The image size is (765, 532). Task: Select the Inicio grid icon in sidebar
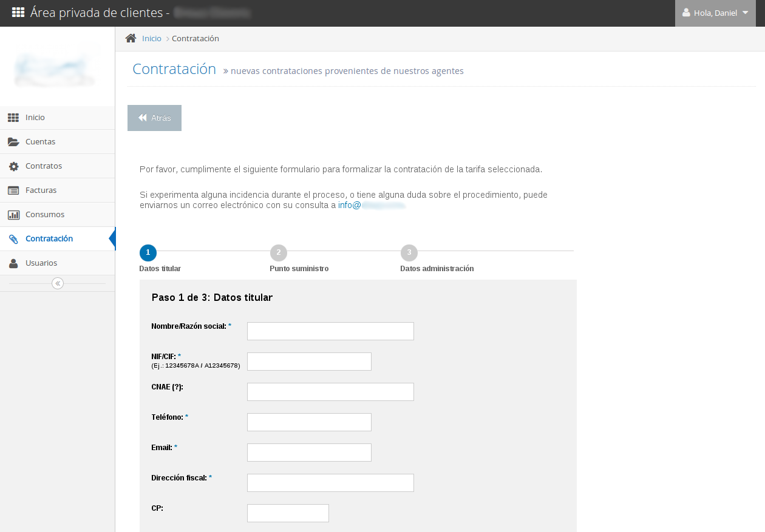pos(13,117)
